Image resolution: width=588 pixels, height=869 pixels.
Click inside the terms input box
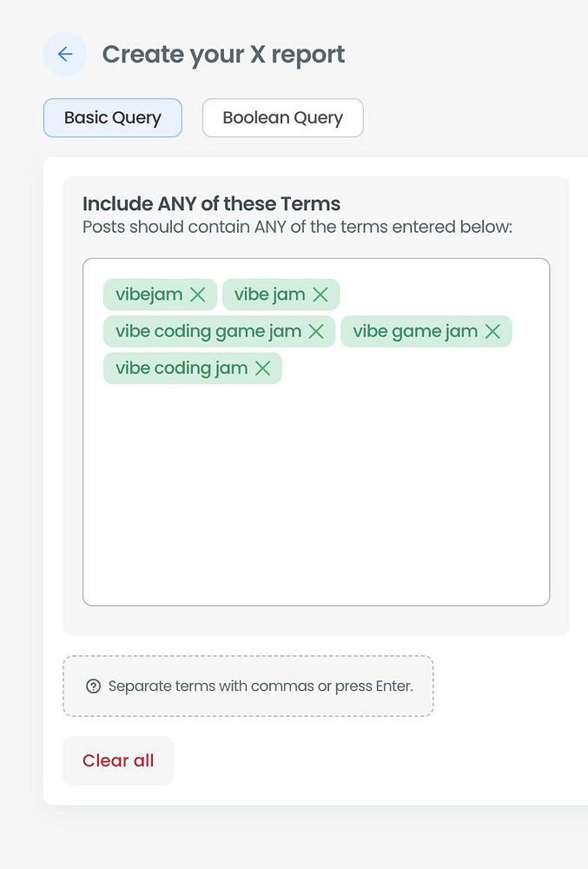coord(316,495)
